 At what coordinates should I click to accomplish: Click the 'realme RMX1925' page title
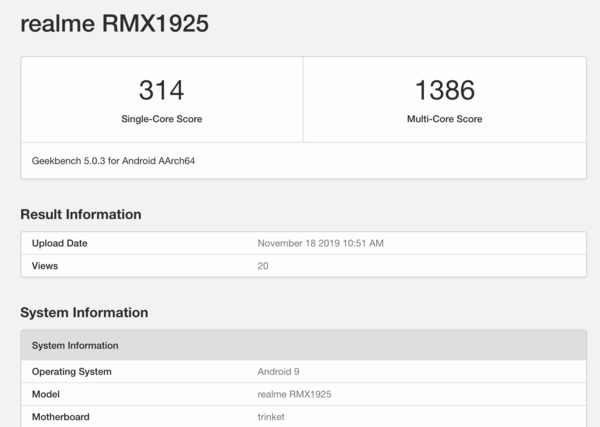(114, 24)
